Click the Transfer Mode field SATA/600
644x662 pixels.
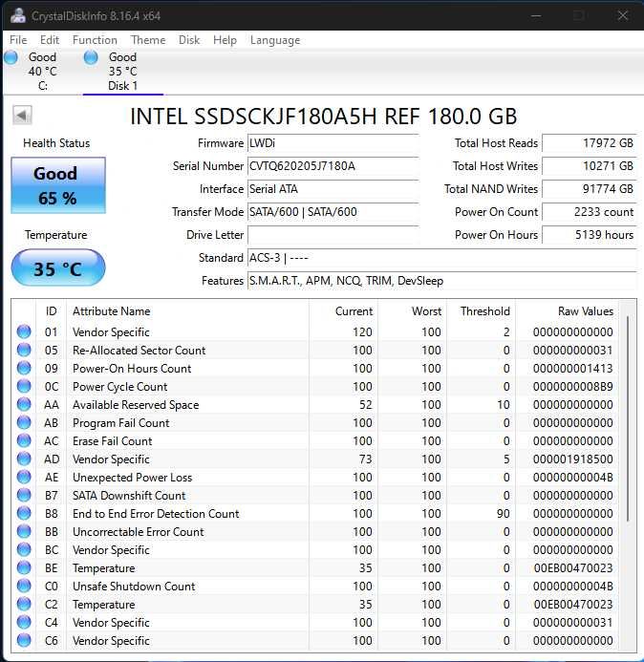click(333, 212)
